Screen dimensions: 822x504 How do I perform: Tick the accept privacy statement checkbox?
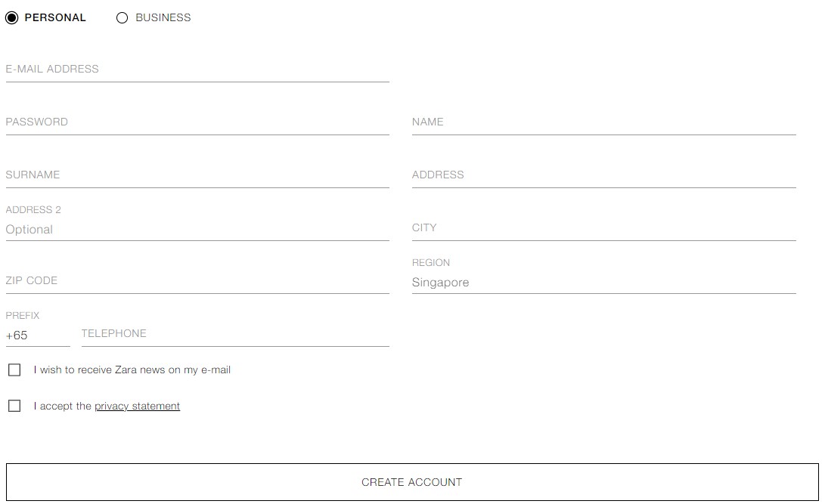tap(14, 406)
